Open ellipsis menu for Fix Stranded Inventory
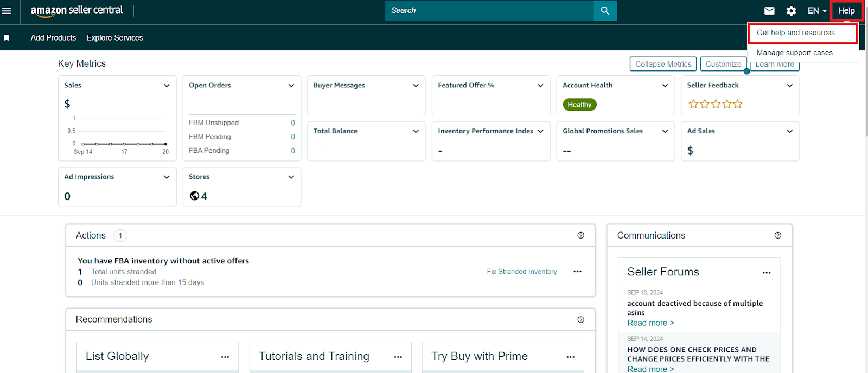The width and height of the screenshot is (868, 373). pos(577,271)
